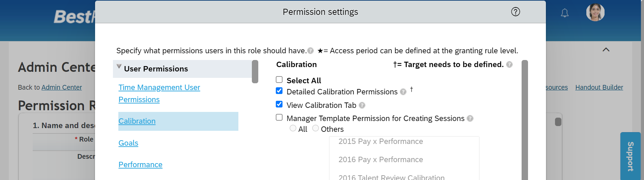Open the Performance permission category

click(x=140, y=164)
